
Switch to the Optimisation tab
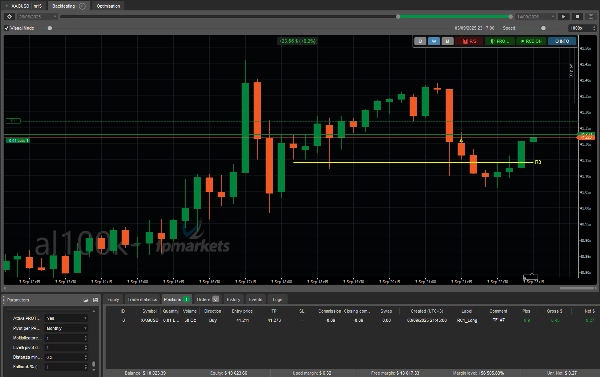click(108, 6)
